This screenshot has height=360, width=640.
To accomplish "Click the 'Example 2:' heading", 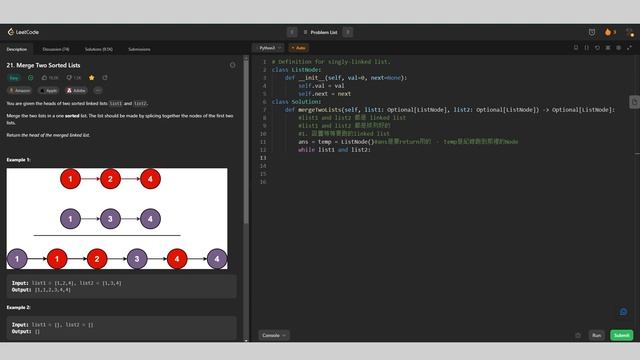I will [18, 307].
